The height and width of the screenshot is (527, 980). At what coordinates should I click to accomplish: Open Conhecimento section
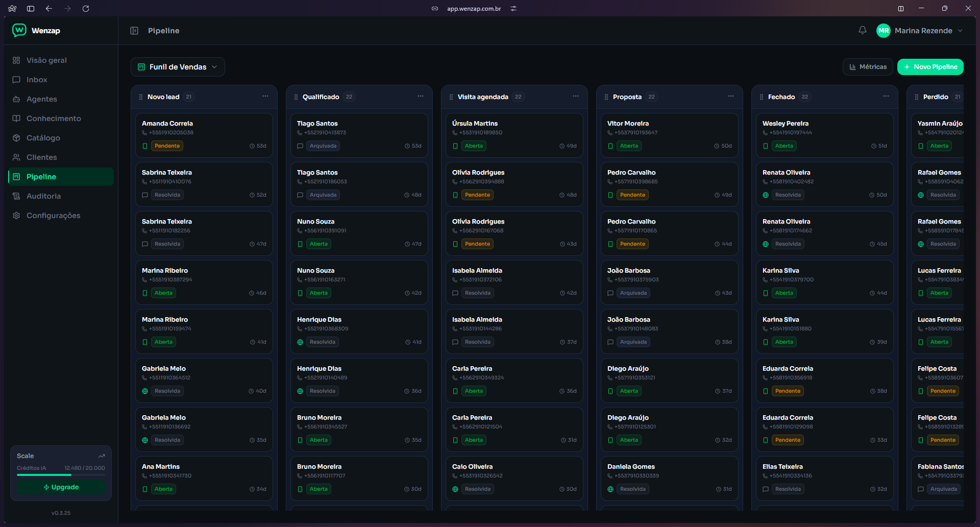(61, 118)
